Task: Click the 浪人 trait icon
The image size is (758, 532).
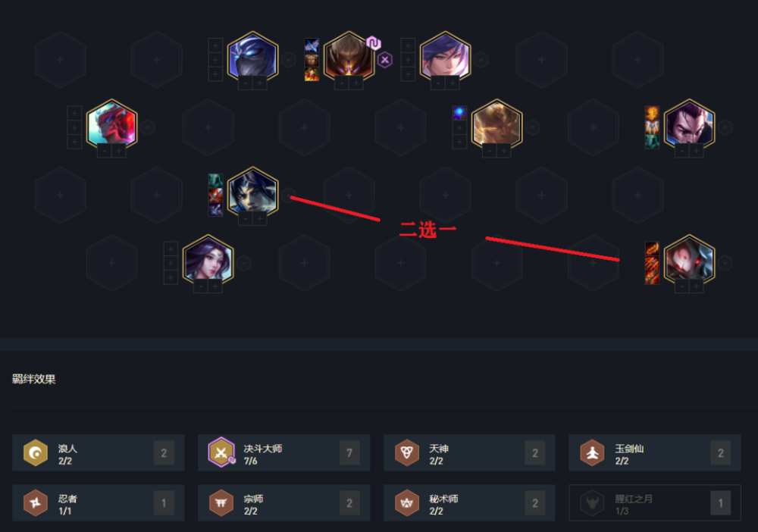Action: pos(36,452)
